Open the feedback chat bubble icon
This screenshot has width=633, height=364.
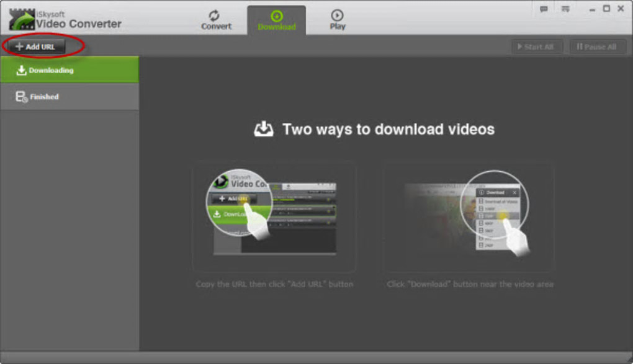pyautogui.click(x=544, y=9)
